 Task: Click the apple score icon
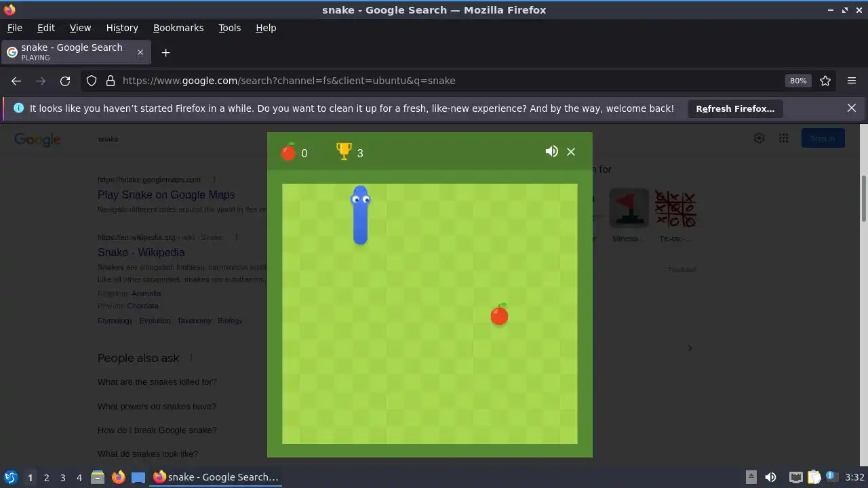point(288,152)
